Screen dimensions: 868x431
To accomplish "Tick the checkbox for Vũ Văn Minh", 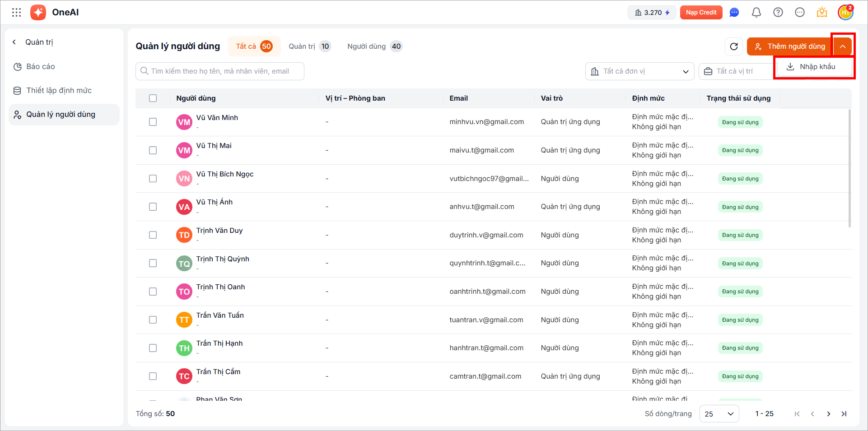I will [x=153, y=122].
